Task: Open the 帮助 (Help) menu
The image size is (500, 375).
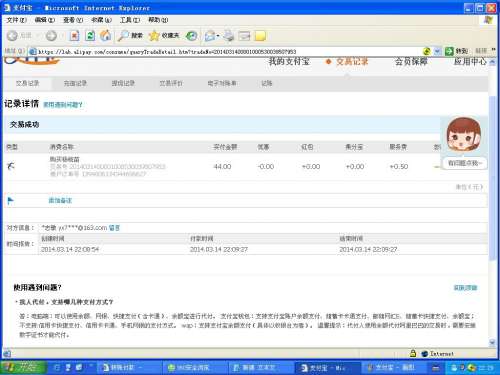Action: click(158, 20)
